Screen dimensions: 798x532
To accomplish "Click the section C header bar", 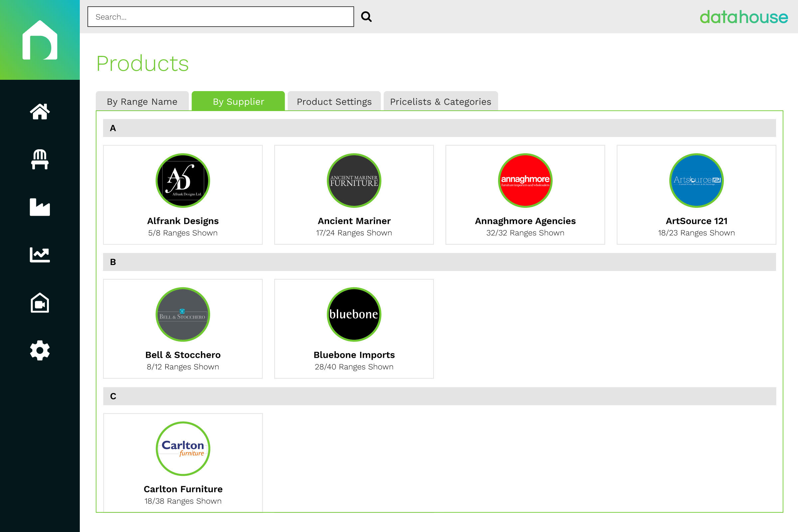I will (x=439, y=396).
